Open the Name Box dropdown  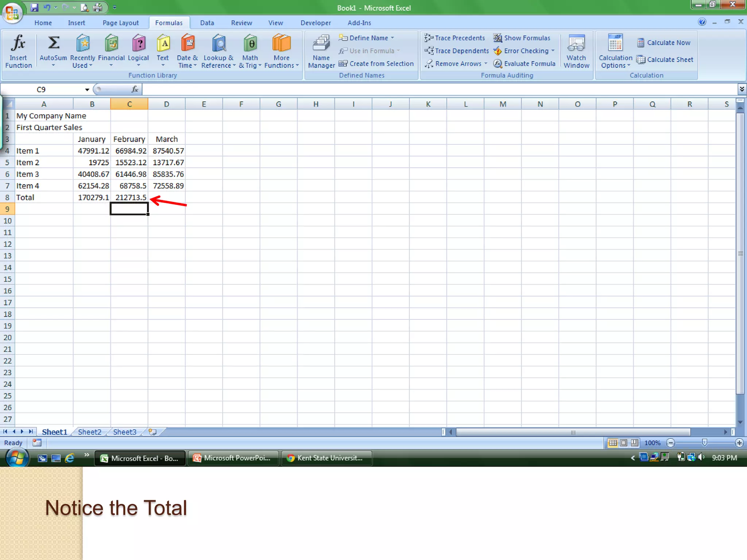(x=87, y=90)
